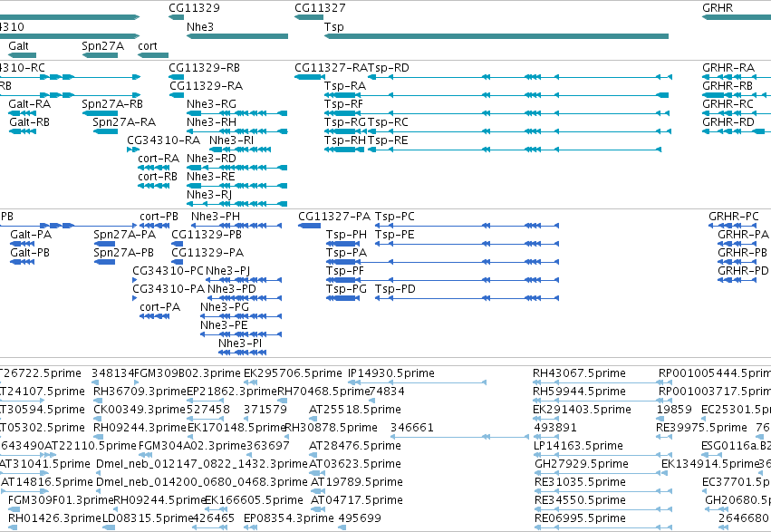Click the Nhe3-RG transcript label
The image size is (771, 532).
pyautogui.click(x=211, y=104)
